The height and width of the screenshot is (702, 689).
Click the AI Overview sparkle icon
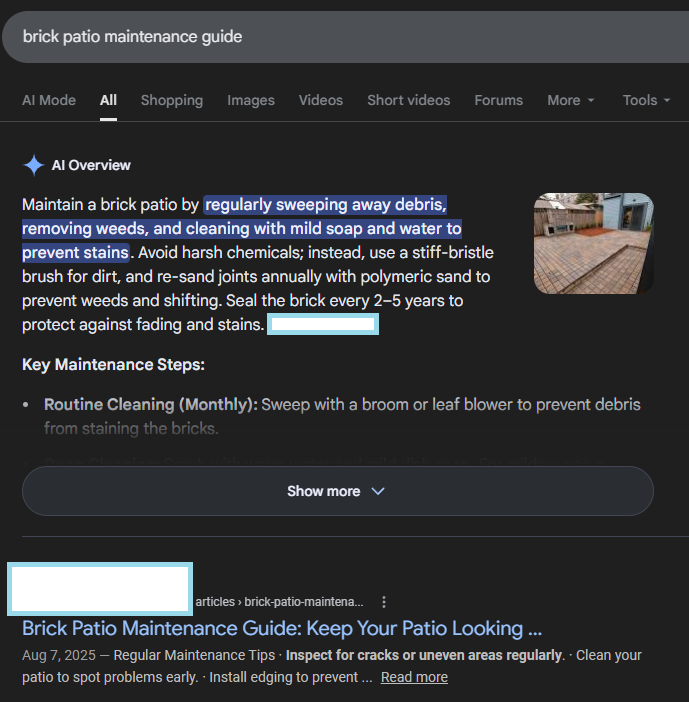coord(34,165)
